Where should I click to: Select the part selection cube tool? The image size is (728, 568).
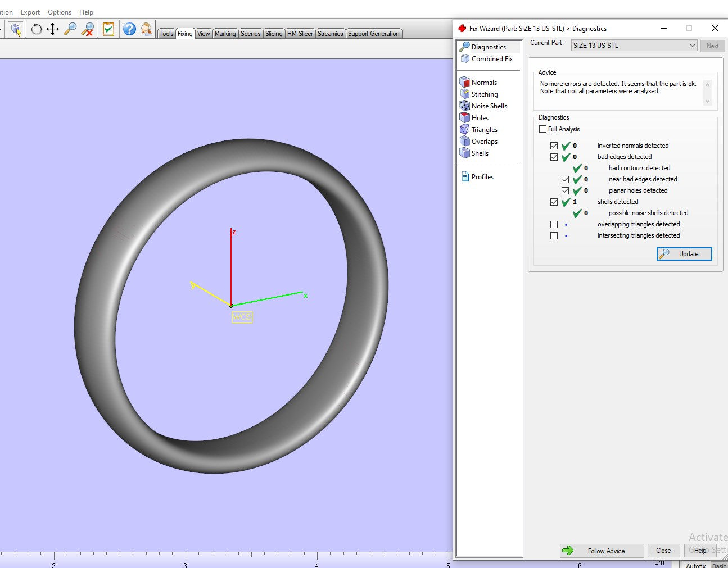[16, 29]
